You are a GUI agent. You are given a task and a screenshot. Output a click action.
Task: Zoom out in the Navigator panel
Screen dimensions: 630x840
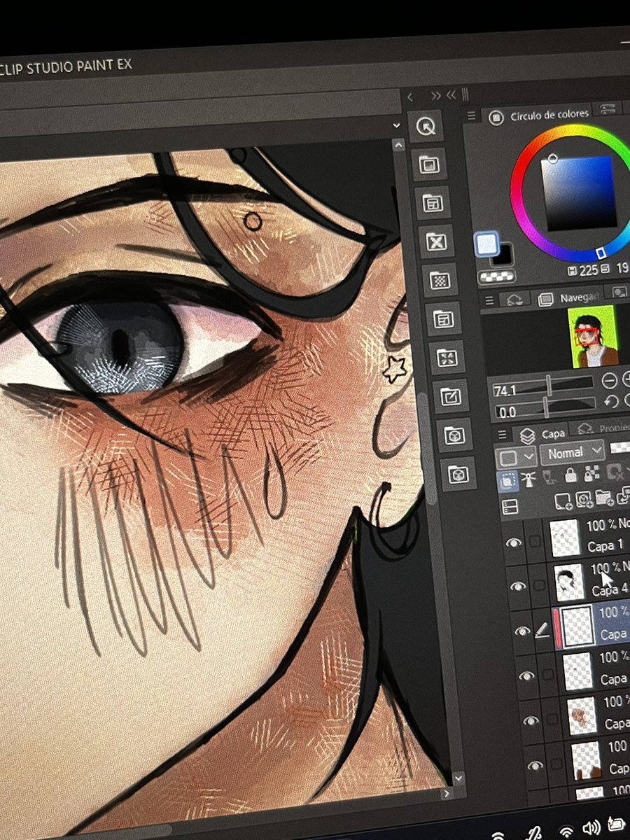[609, 381]
